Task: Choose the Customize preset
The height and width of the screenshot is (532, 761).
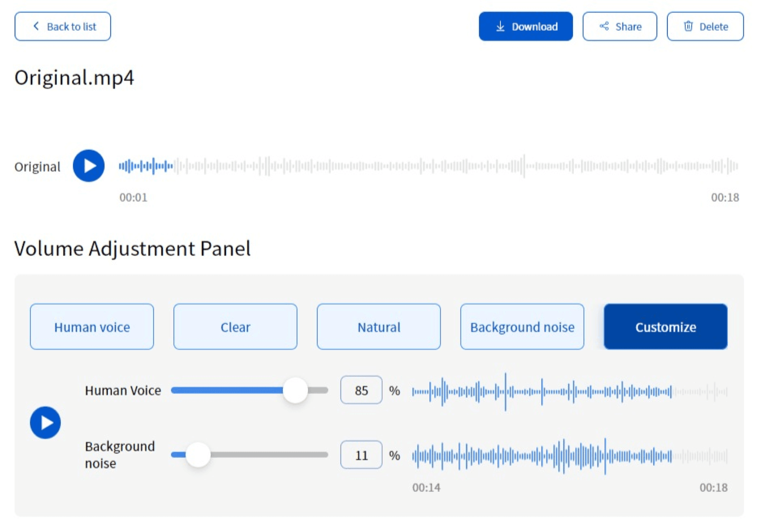Action: coord(666,327)
